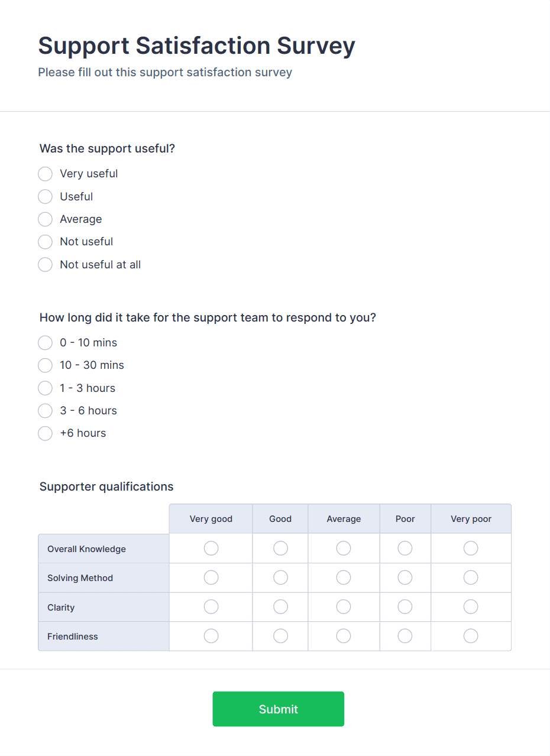550x756 pixels.
Task: Rate Friendliness as Very poor
Action: coord(470,636)
